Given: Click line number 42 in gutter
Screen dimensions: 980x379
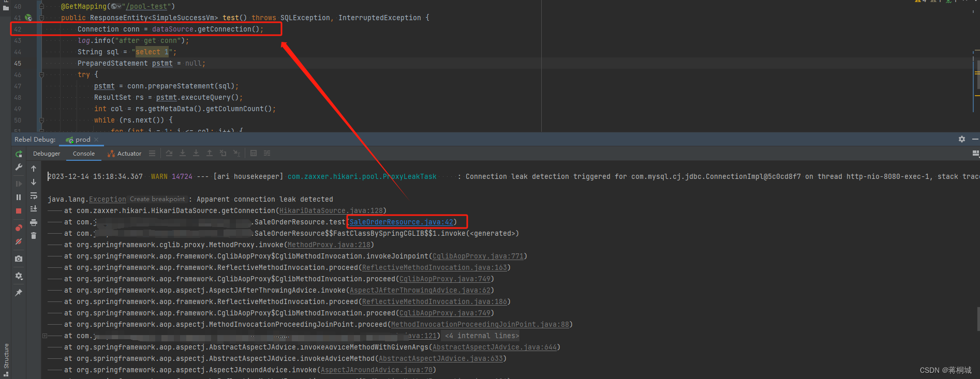Looking at the screenshot, I should pos(18,29).
